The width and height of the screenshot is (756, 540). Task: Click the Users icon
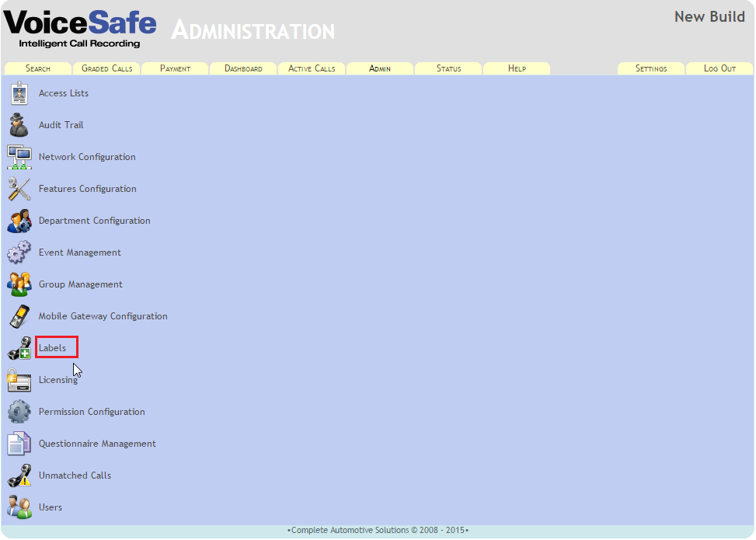[x=19, y=507]
